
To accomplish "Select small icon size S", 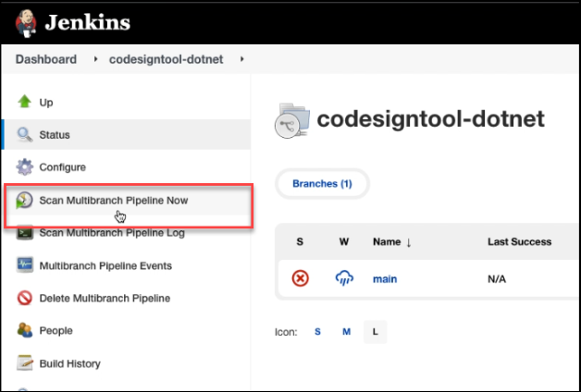I will coord(317,332).
